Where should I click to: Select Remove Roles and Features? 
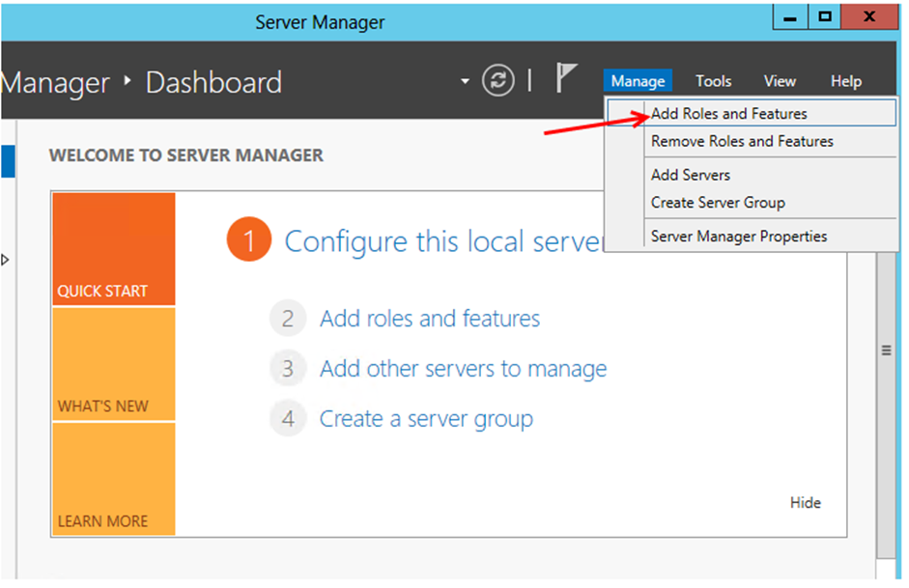point(752,141)
